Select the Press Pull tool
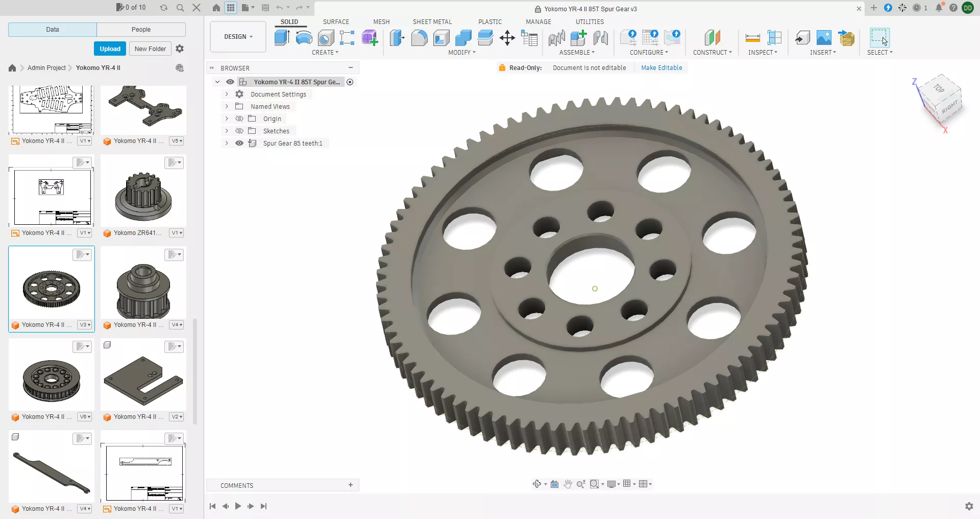Viewport: 980px width, 519px height. click(x=397, y=38)
